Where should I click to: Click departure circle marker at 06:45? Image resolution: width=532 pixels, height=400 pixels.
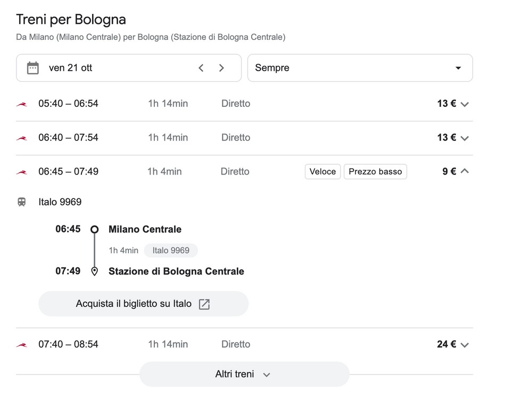[x=95, y=230]
